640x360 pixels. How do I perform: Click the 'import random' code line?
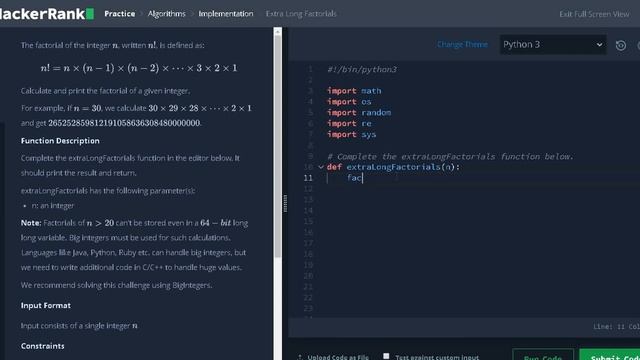[x=359, y=113]
